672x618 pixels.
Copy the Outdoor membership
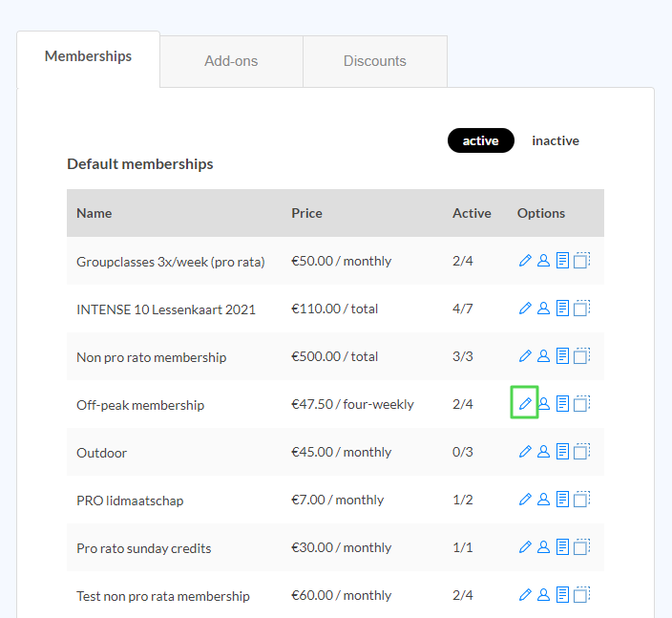pyautogui.click(x=581, y=452)
